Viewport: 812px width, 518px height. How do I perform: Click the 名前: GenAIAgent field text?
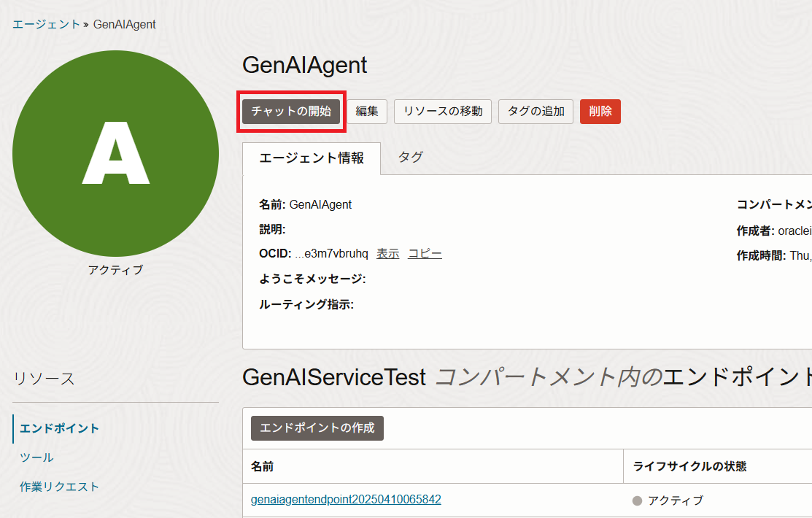pyautogui.click(x=305, y=204)
